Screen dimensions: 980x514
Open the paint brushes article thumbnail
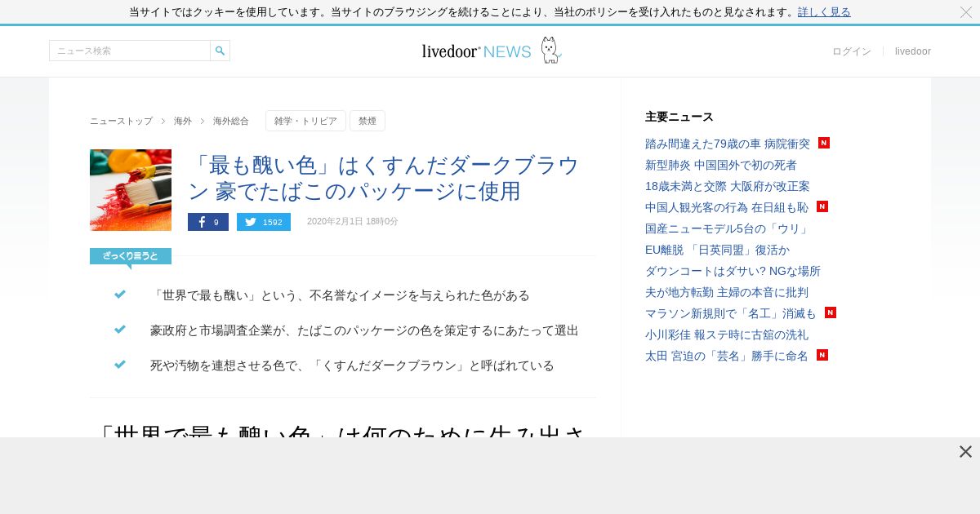(131, 190)
